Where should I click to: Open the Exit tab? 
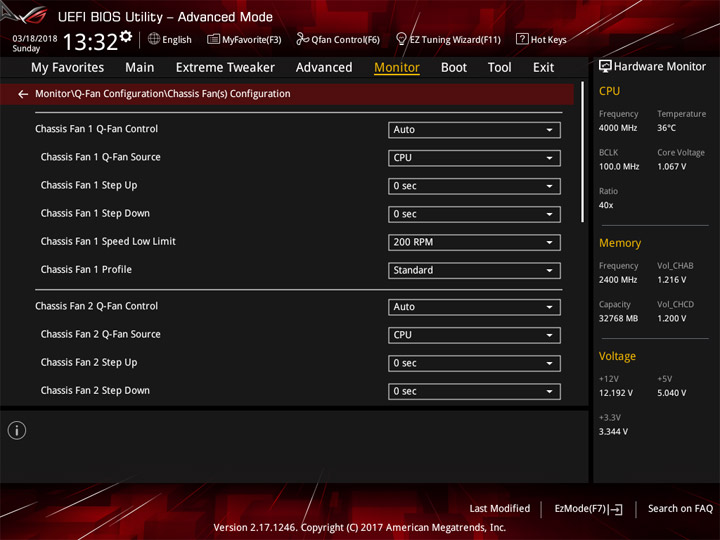point(543,68)
